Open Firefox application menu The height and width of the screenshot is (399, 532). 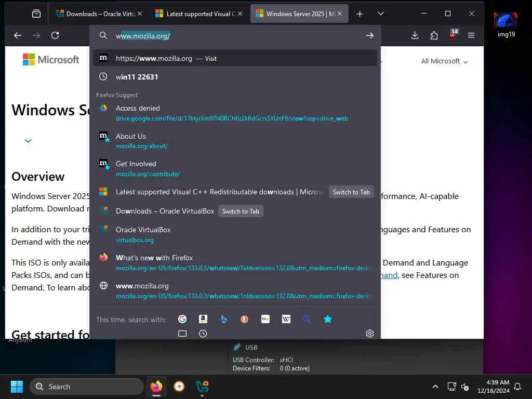point(471,35)
